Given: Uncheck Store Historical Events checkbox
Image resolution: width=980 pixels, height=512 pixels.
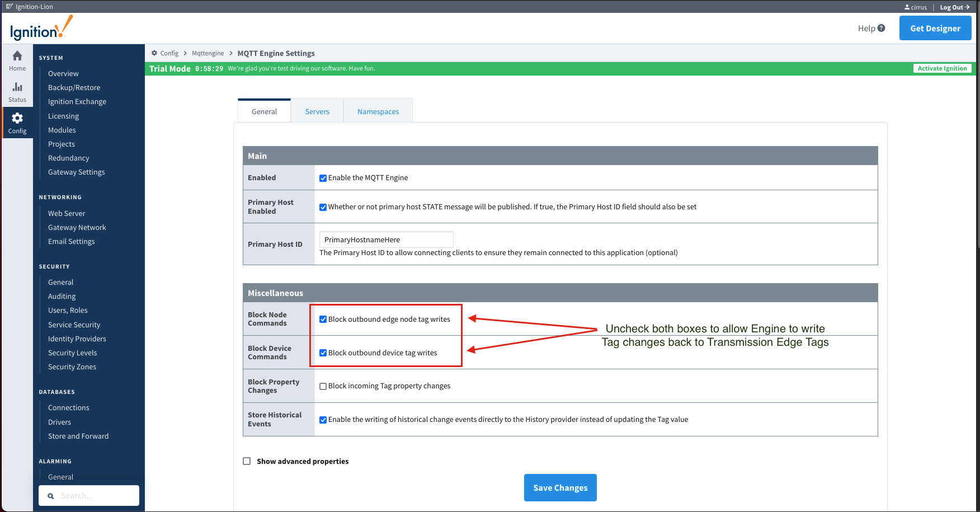Looking at the screenshot, I should click(323, 420).
